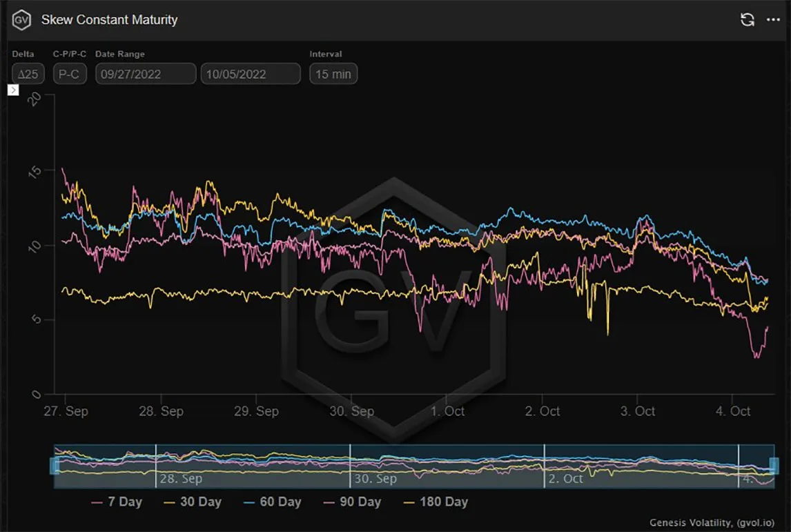Click the C-P/P-C label

point(70,54)
